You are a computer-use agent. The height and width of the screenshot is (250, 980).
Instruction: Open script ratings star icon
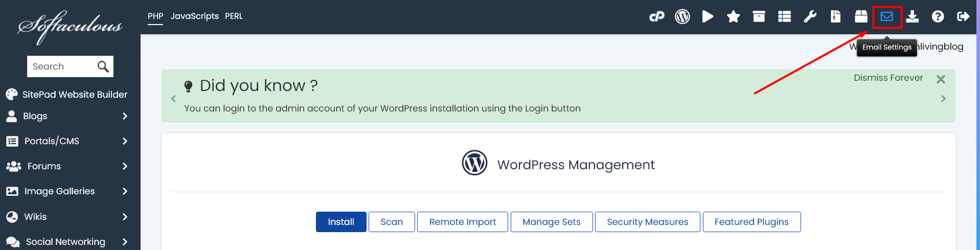pos(734,17)
